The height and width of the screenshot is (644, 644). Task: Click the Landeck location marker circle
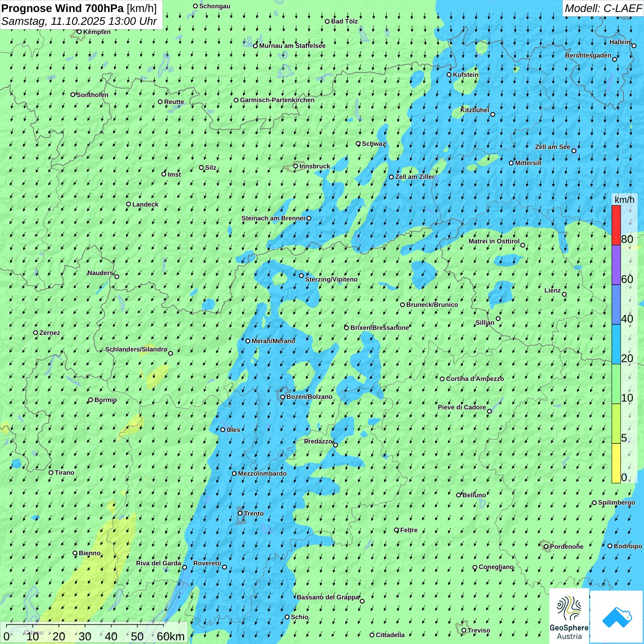(x=128, y=204)
